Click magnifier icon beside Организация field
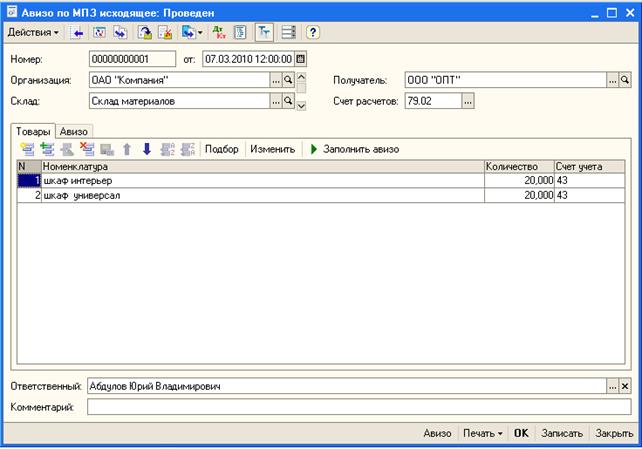The image size is (642, 449). pos(289,80)
